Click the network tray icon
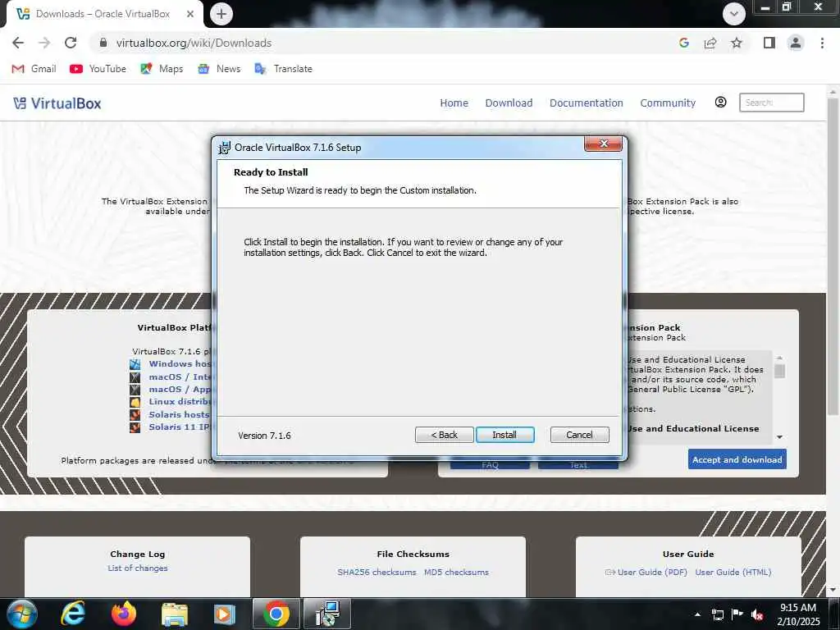 [718, 614]
